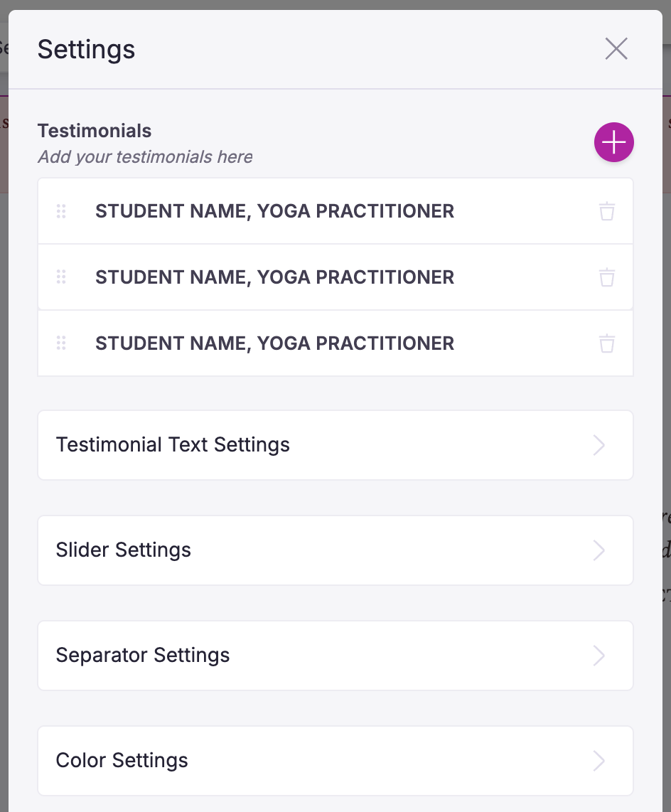Expand the Testimonial Text Settings chevron
Screen dimensions: 671x812
[599, 445]
